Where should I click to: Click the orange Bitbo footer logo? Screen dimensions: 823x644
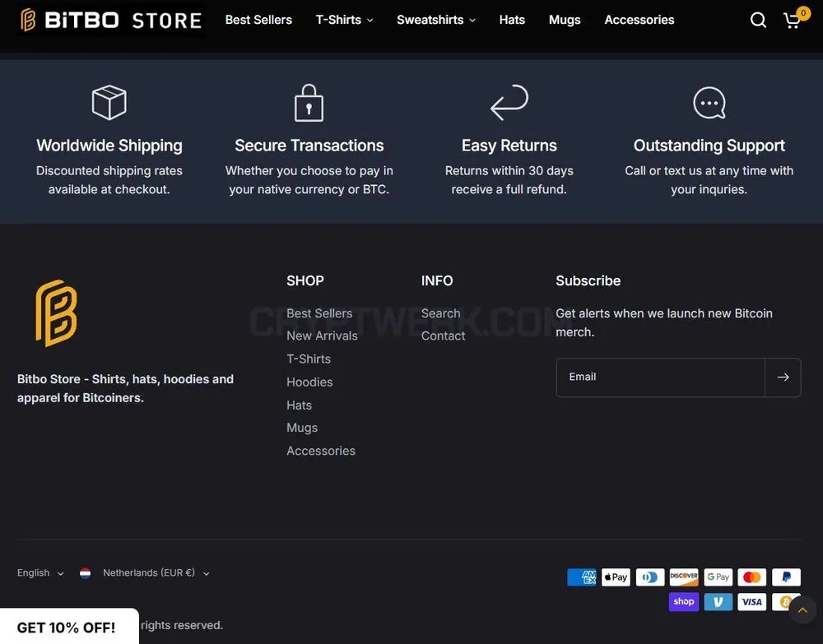point(56,313)
